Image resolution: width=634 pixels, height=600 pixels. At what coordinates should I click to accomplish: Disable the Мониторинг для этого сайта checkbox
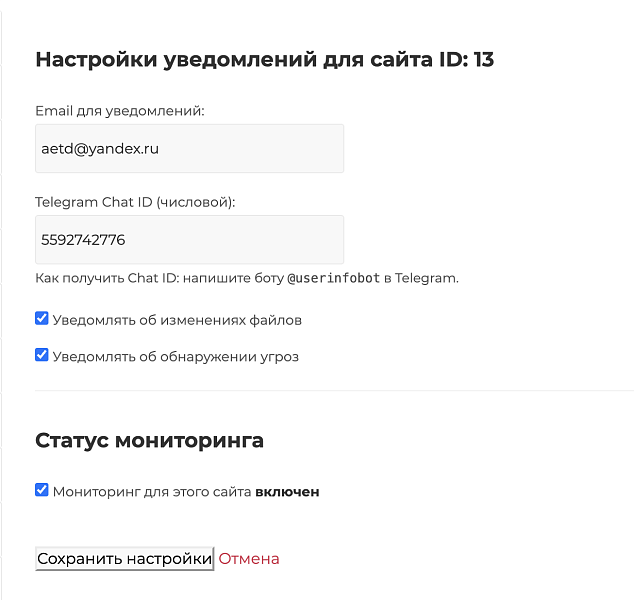pyautogui.click(x=42, y=490)
